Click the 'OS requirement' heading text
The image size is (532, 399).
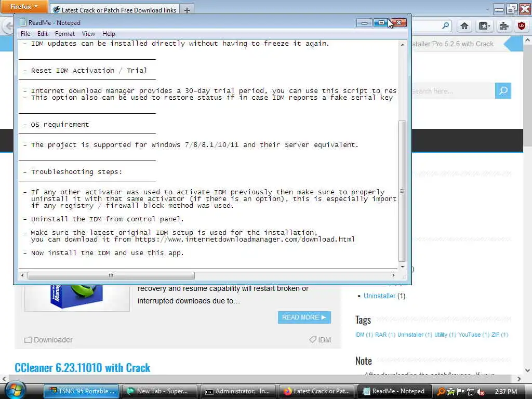coord(60,125)
